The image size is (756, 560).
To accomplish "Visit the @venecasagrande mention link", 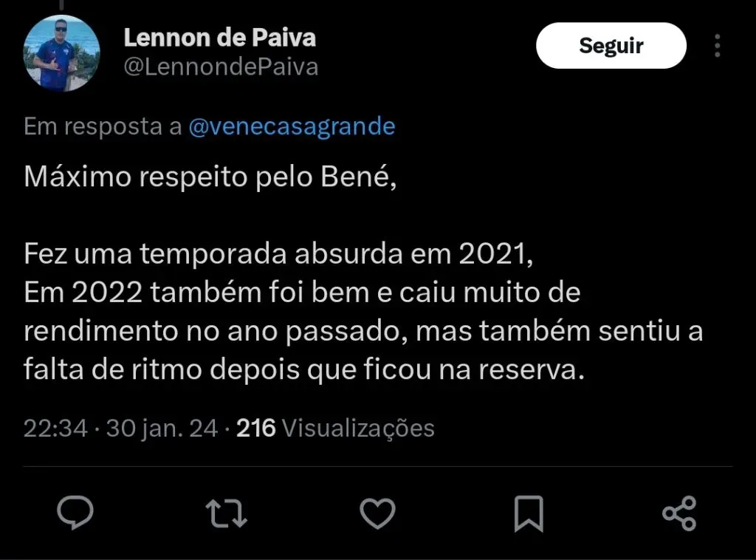I will click(292, 127).
